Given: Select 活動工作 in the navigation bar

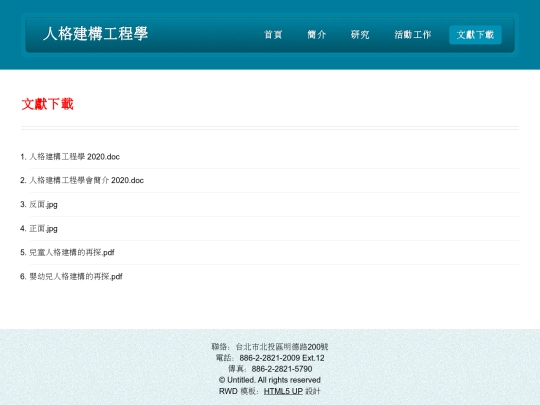Looking at the screenshot, I should 413,34.
